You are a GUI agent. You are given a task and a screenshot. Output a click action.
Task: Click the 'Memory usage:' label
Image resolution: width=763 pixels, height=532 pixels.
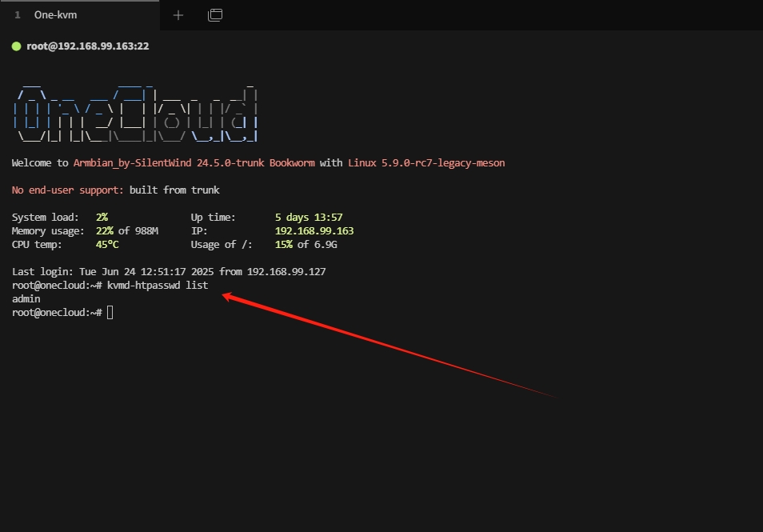tap(48, 230)
